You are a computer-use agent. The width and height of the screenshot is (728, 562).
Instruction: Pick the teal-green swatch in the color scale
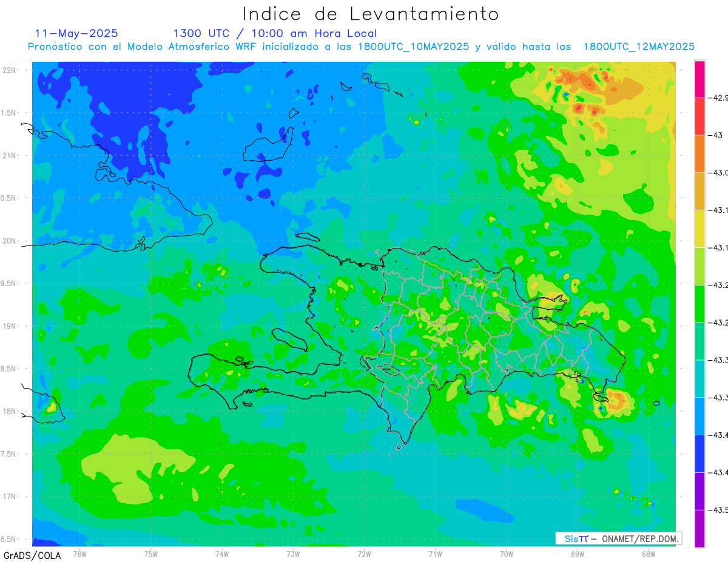[699, 341]
